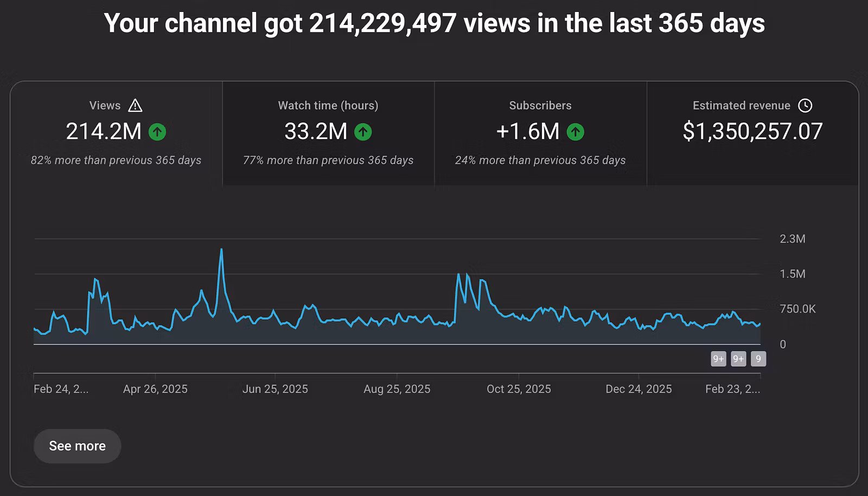This screenshot has height=496, width=868.
Task: Switch to the Subscribers metric tab
Action: (x=540, y=133)
